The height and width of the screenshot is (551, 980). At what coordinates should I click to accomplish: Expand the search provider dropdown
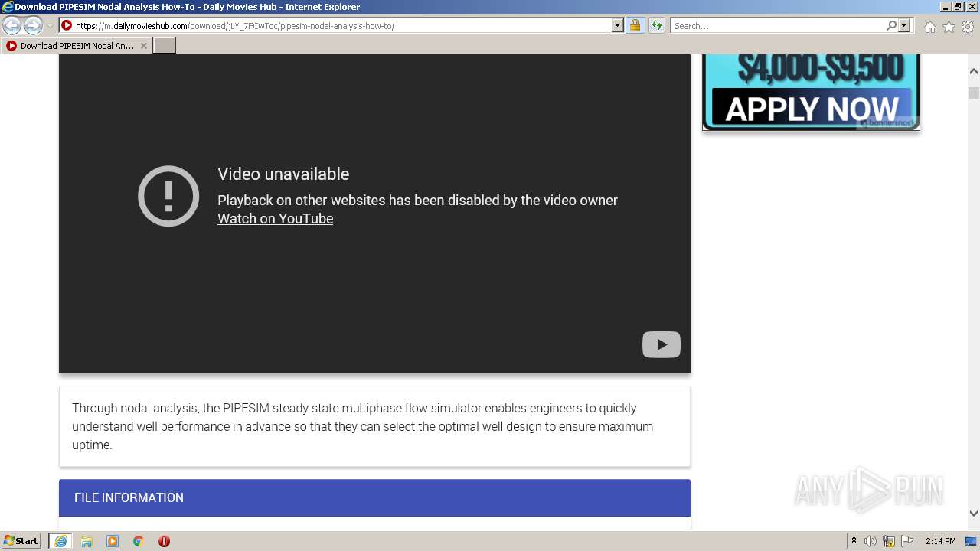[x=904, y=25]
